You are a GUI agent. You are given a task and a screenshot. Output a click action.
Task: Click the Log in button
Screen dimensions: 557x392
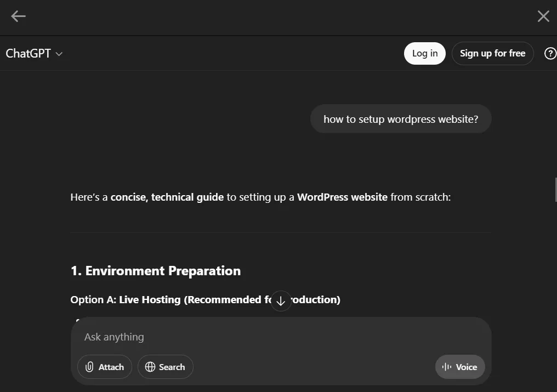click(425, 53)
